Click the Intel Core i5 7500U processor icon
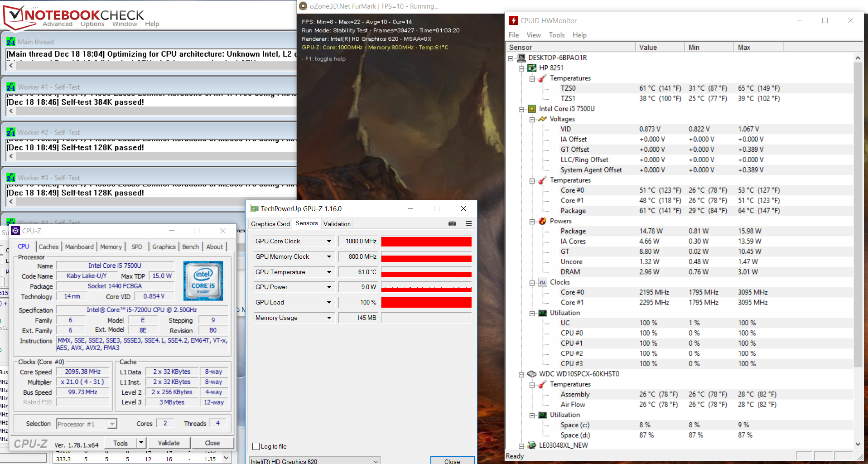 tap(532, 109)
